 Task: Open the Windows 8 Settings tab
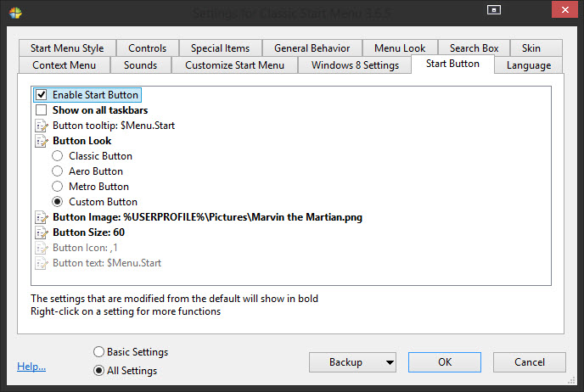coord(355,65)
